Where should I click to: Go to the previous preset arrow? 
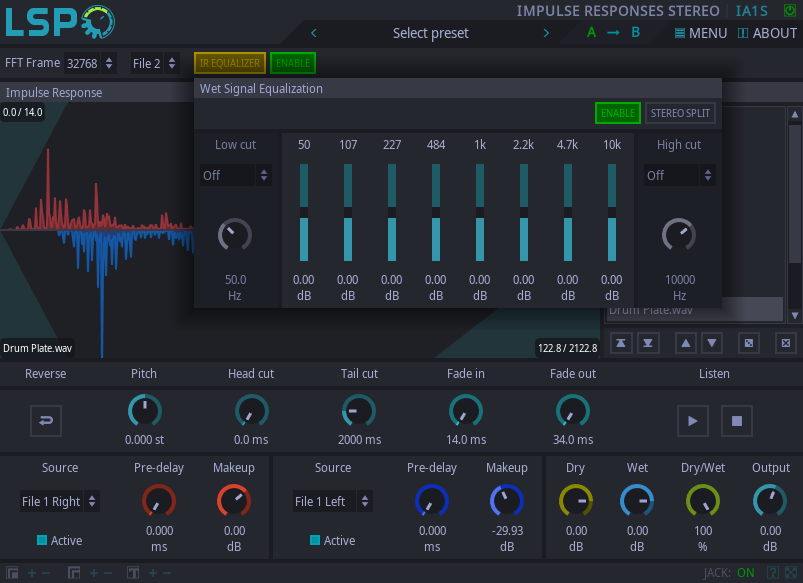click(314, 33)
